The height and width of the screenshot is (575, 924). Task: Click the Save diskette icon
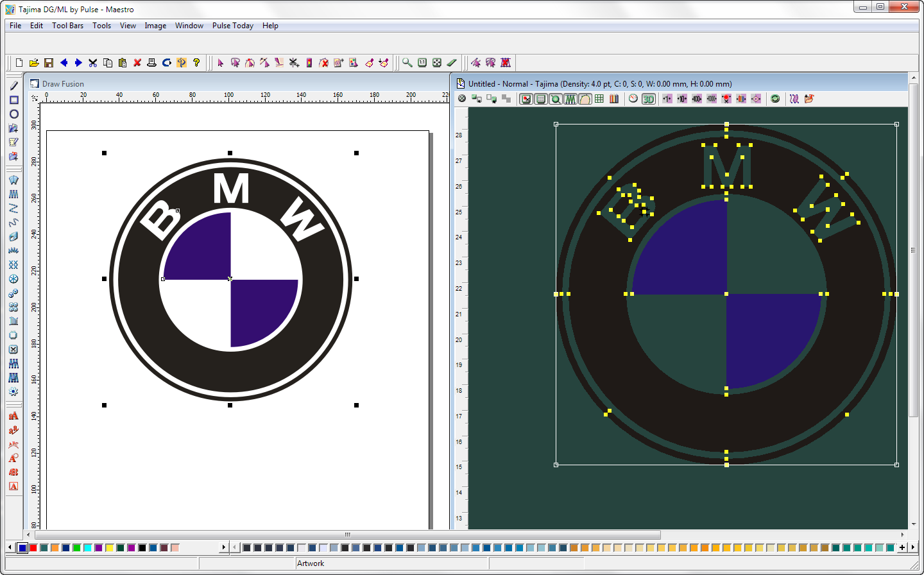(x=49, y=63)
